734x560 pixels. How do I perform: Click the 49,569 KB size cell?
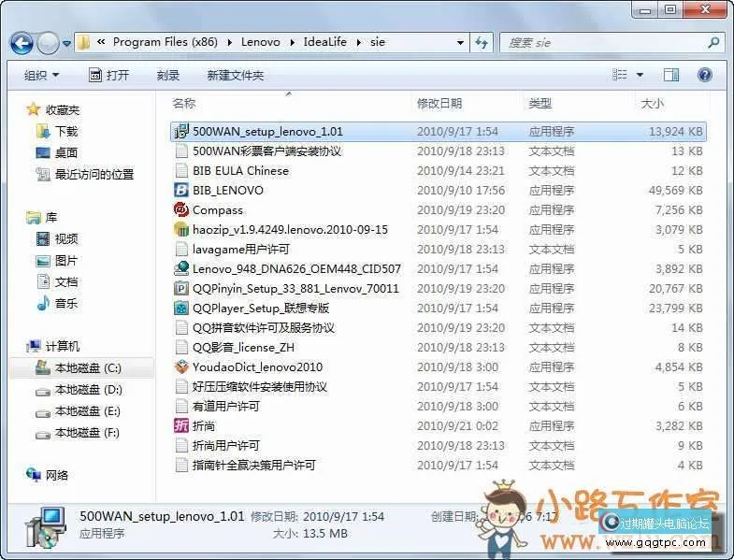click(675, 191)
